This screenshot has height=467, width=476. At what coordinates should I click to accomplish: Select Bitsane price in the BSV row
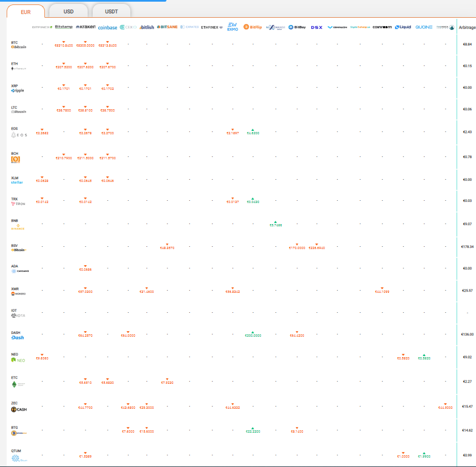pos(168,248)
